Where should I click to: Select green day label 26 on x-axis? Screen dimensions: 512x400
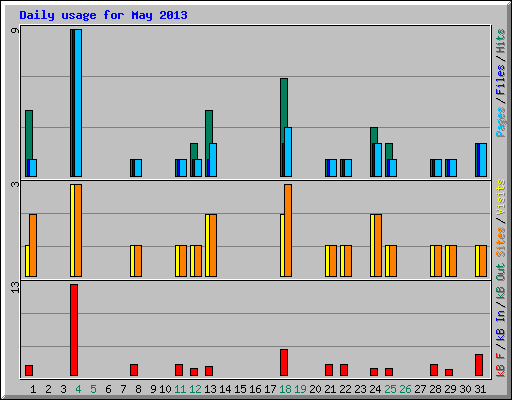[x=405, y=389]
